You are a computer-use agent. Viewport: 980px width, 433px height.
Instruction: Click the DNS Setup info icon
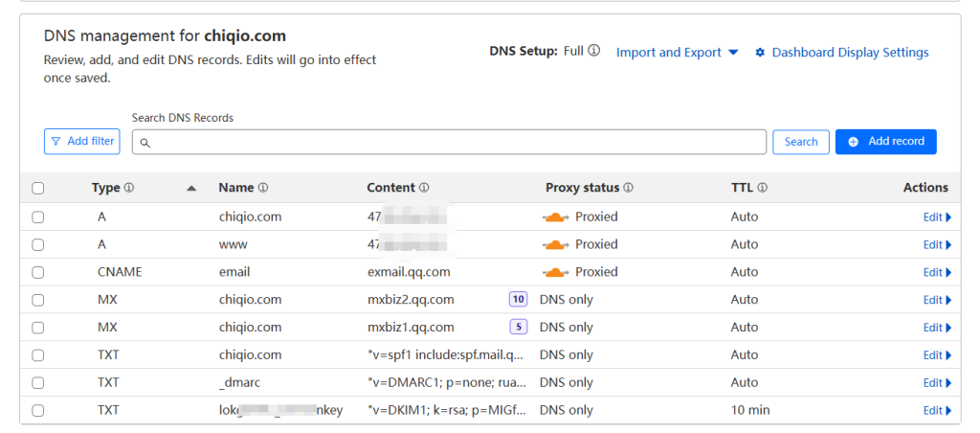593,51
